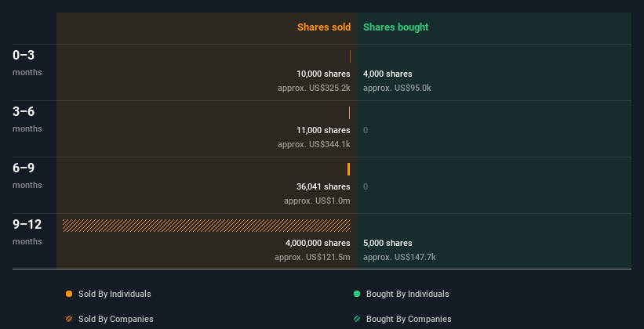
Task: Select the 0–3 months row label
Action: click(x=27, y=63)
